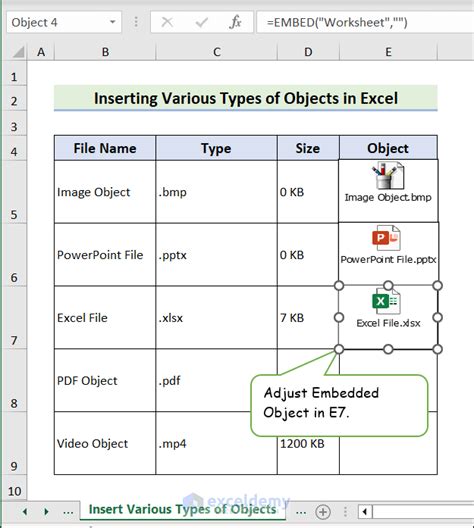Select column E header
The width and height of the screenshot is (474, 528).
coord(388,52)
